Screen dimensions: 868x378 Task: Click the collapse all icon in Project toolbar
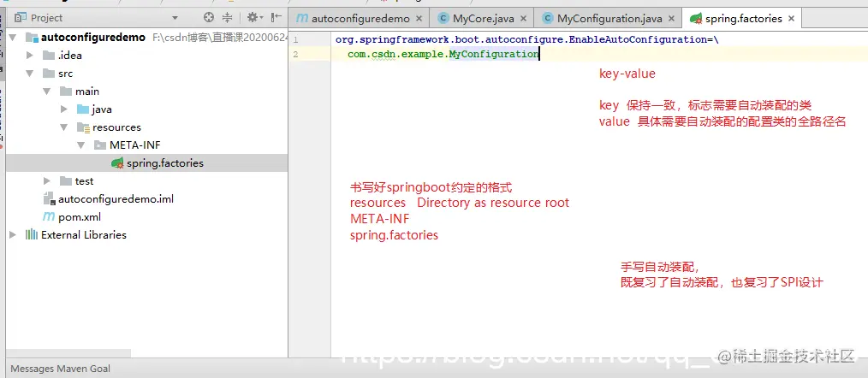(228, 18)
